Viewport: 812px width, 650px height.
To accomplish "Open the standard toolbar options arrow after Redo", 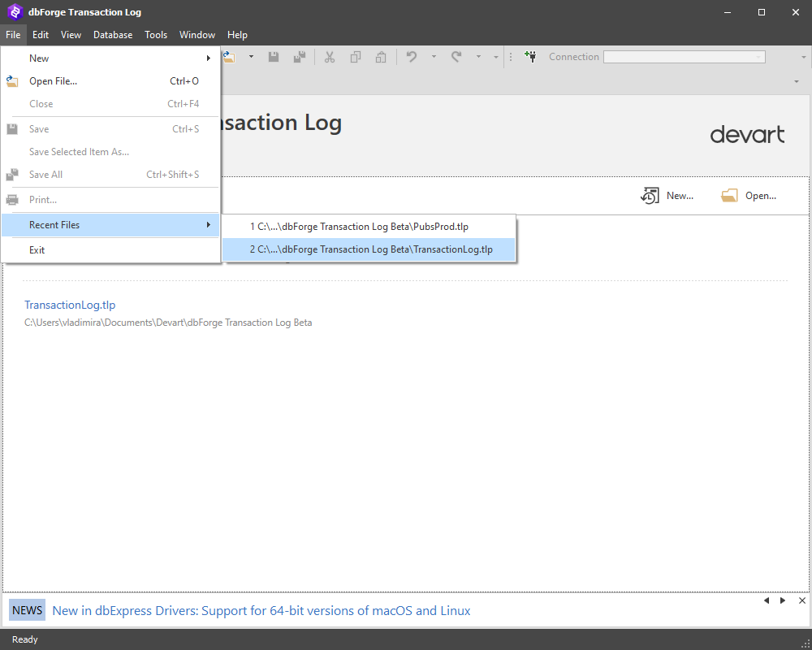I will click(x=495, y=57).
